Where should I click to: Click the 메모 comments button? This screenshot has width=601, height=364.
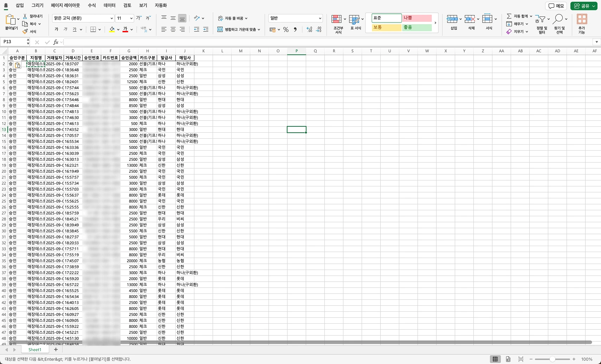[x=556, y=6]
